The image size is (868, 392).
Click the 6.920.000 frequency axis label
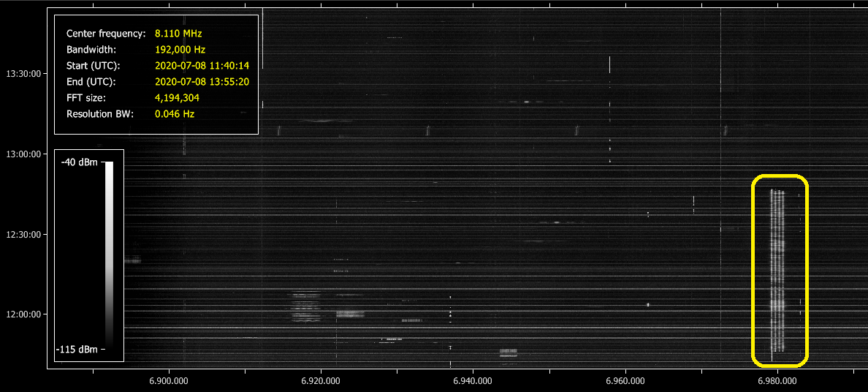(321, 381)
